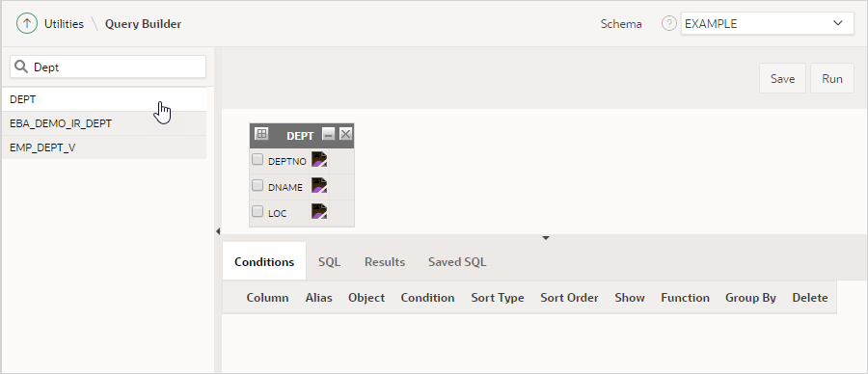The width and height of the screenshot is (868, 374).
Task: Click the Show column header
Action: click(630, 298)
